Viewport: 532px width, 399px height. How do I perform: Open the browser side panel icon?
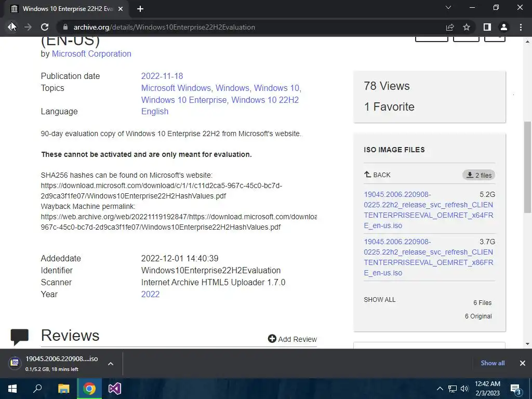tap(487, 27)
